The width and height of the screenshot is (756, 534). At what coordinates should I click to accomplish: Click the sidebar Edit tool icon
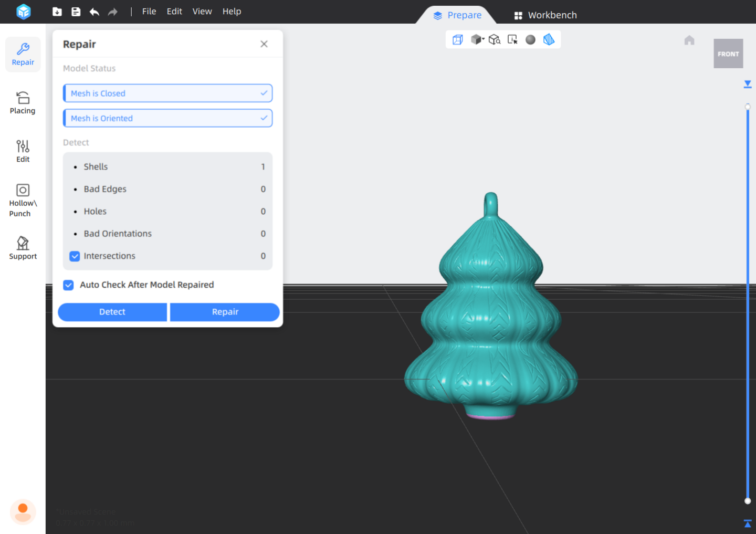pyautogui.click(x=23, y=151)
